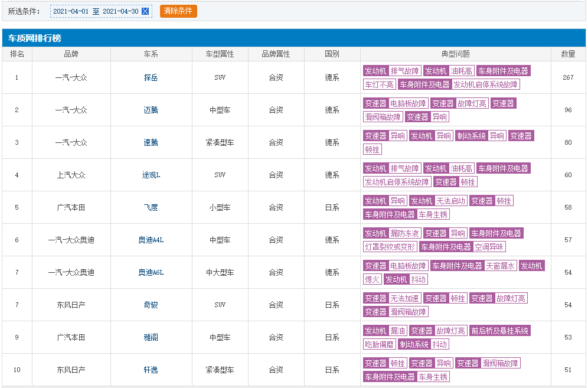Viewport: 588px width, 388px height.
Task: Select 探岳's 车身附件及电器 车灯不亮 tag
Action: (380, 84)
